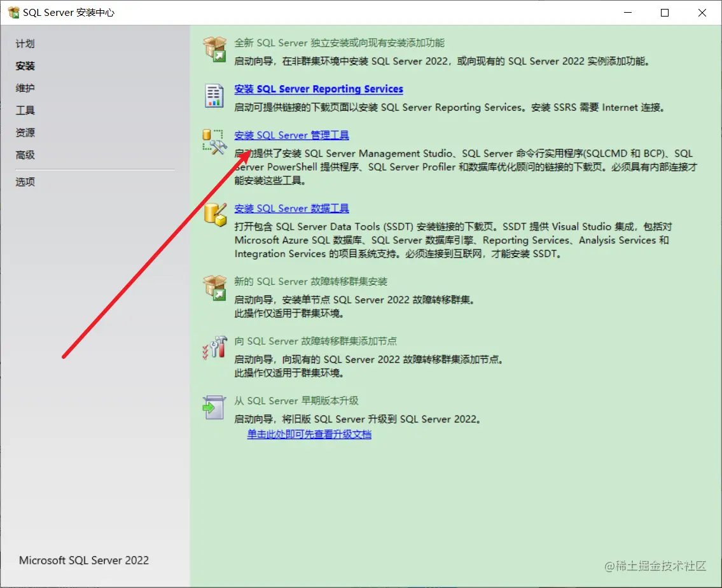Click the data tools database icon
Viewport: 722px width, 588px height.
[215, 215]
